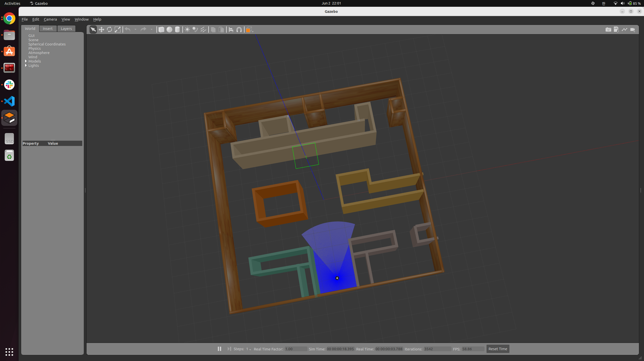Viewport: 644px width, 361px height.
Task: Insert a cylinder shape
Action: tap(177, 30)
